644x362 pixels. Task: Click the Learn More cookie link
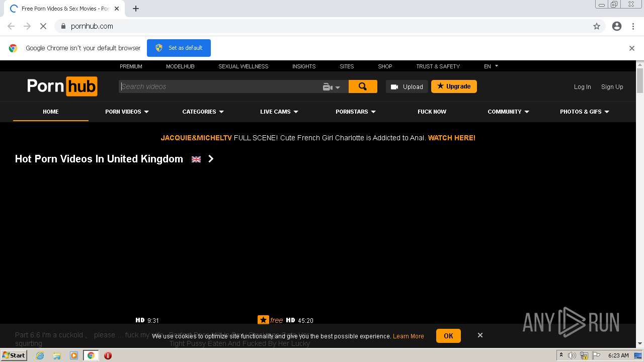409,336
